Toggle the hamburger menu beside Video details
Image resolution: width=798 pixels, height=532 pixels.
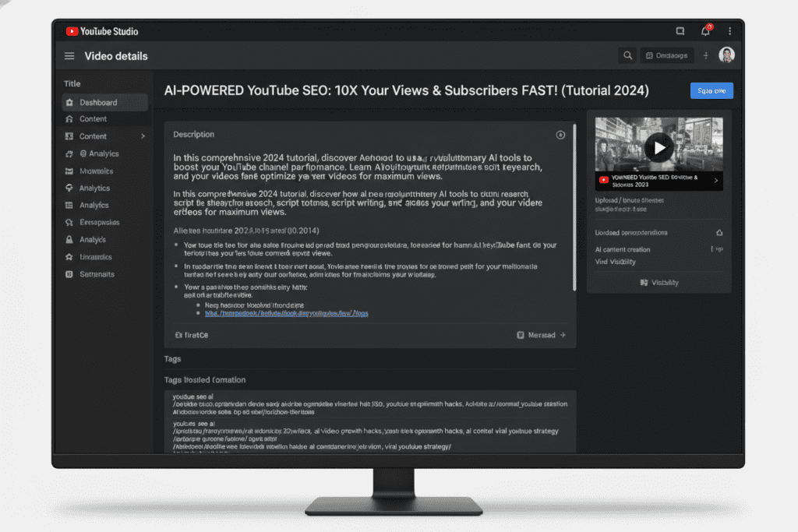point(69,55)
